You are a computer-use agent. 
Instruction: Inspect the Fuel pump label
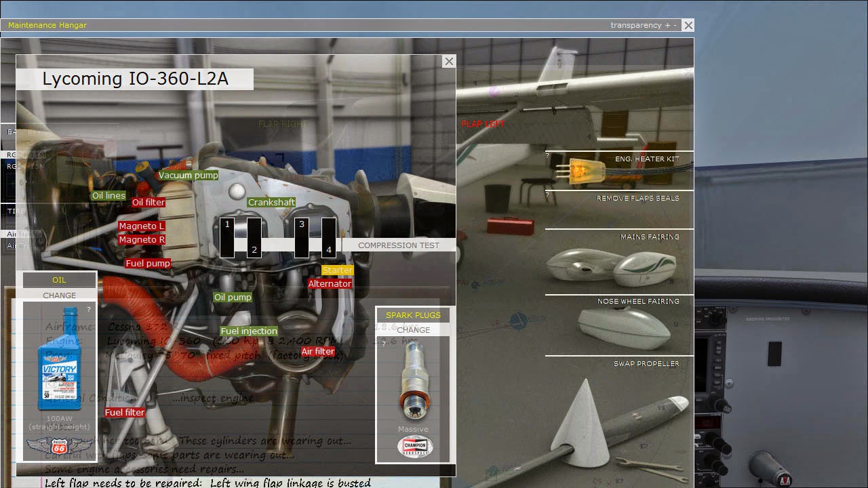pos(148,264)
